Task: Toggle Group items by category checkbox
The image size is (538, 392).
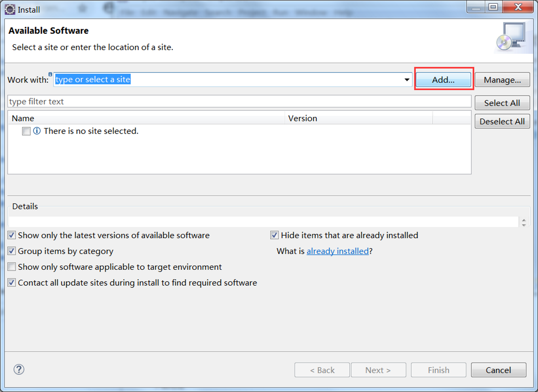Action: [x=12, y=251]
